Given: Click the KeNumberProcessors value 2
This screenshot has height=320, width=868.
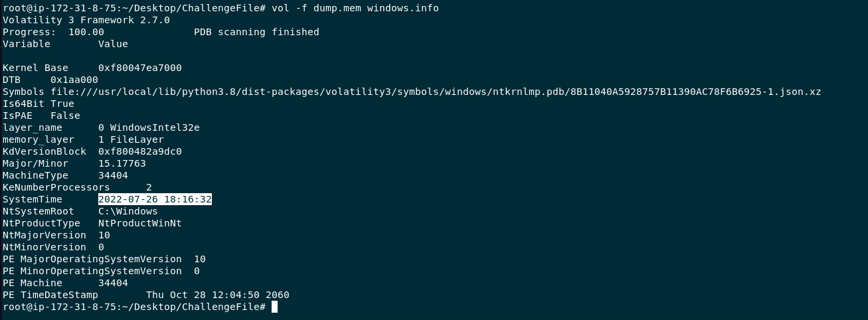Looking at the screenshot, I should [x=149, y=187].
